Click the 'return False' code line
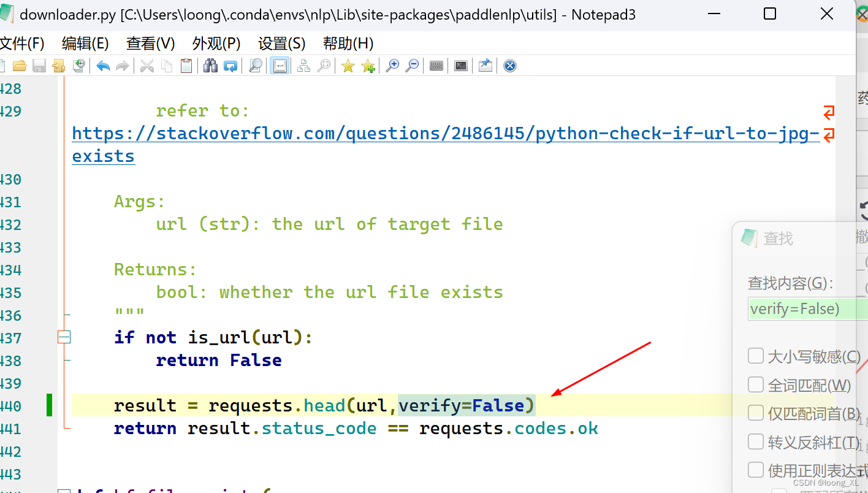Viewport: 868px width, 493px height. pyautogui.click(x=219, y=360)
